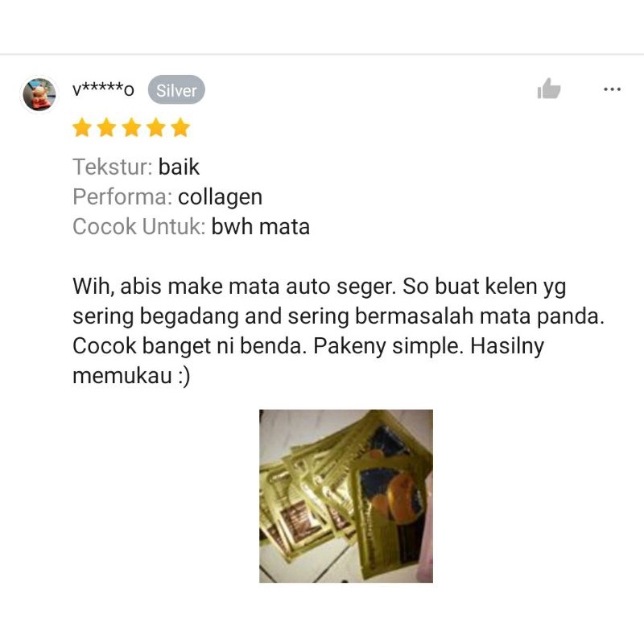
Task: Click the fourth rating star
Action: point(156,127)
